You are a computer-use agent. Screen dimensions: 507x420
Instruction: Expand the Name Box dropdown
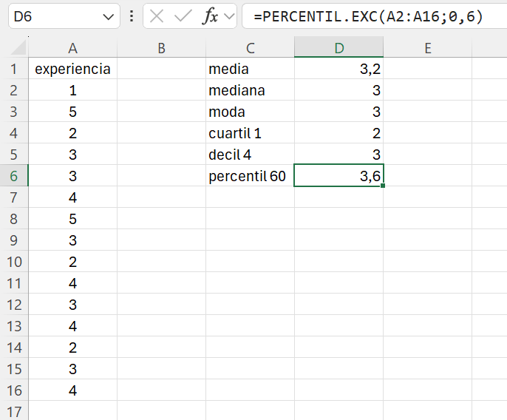(x=109, y=16)
